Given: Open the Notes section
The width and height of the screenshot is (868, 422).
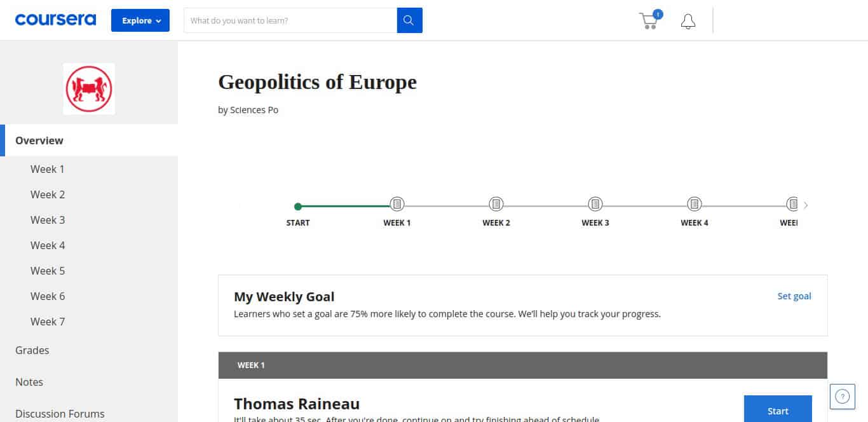Looking at the screenshot, I should pyautogui.click(x=29, y=382).
